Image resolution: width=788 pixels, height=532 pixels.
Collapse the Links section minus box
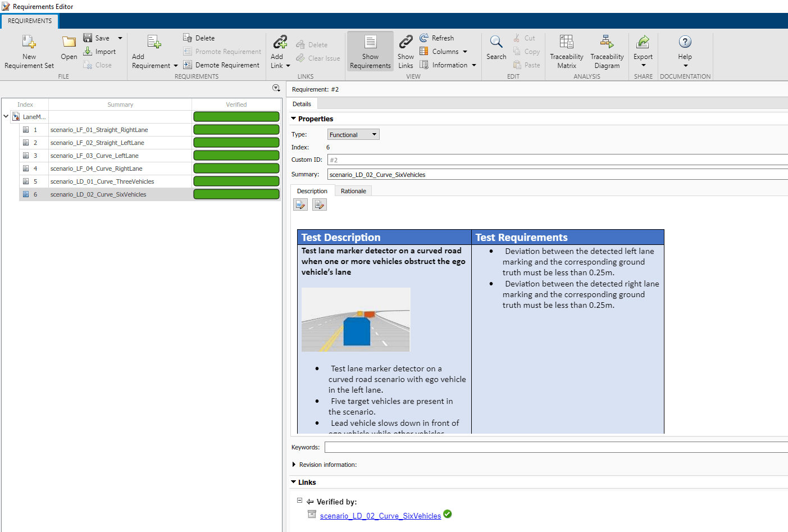[299, 500]
